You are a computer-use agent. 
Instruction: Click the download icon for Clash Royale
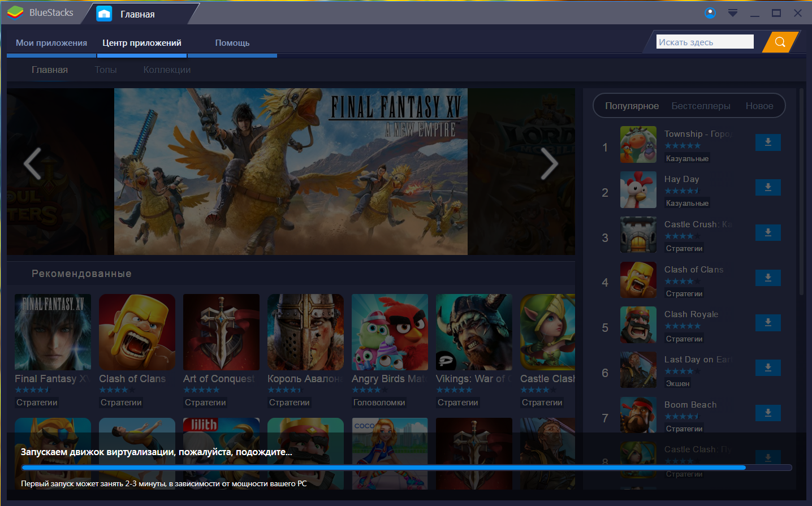point(768,322)
